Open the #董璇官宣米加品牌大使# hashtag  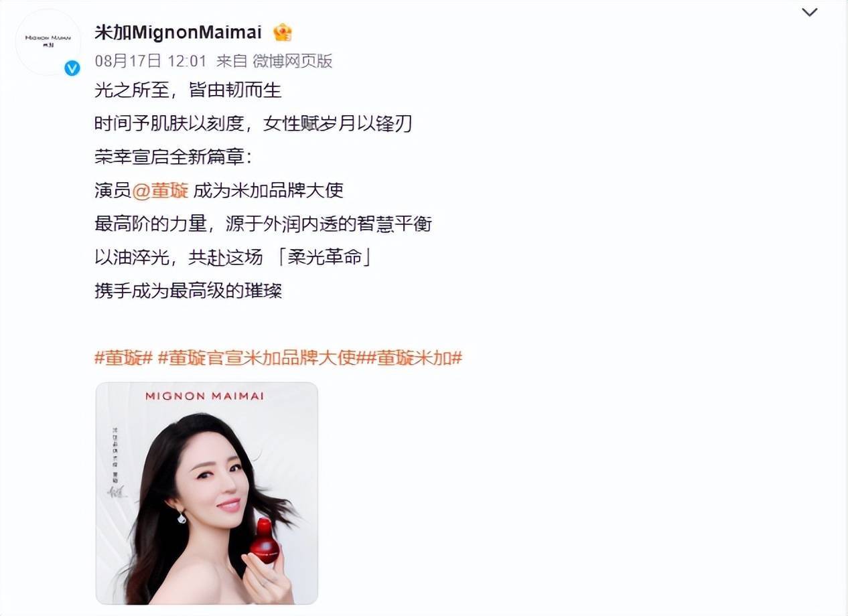pos(261,358)
